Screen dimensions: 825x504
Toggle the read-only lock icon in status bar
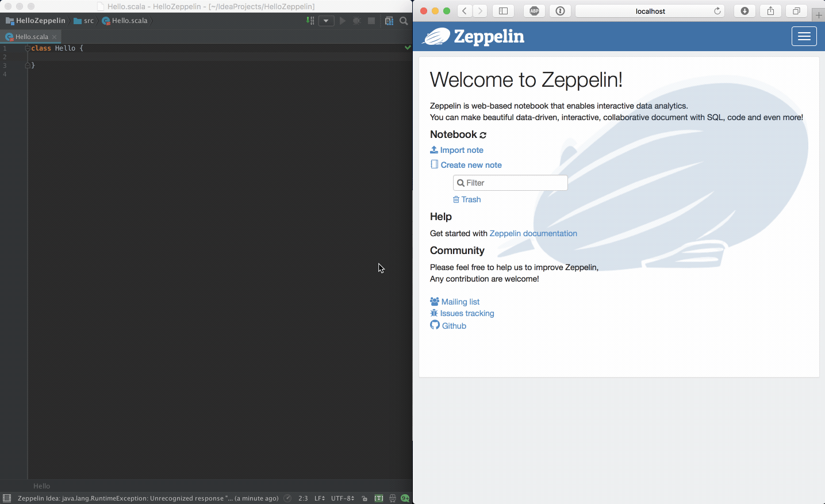364,498
